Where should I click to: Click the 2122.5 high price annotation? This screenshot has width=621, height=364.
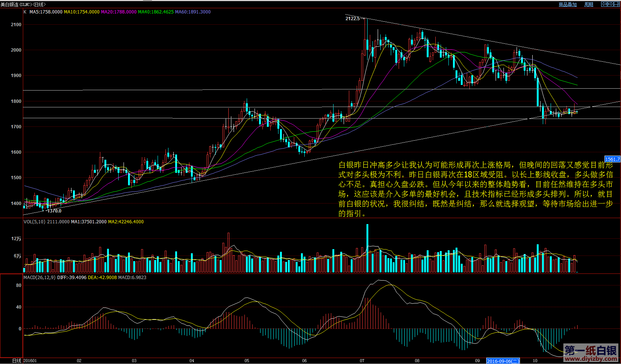point(352,19)
